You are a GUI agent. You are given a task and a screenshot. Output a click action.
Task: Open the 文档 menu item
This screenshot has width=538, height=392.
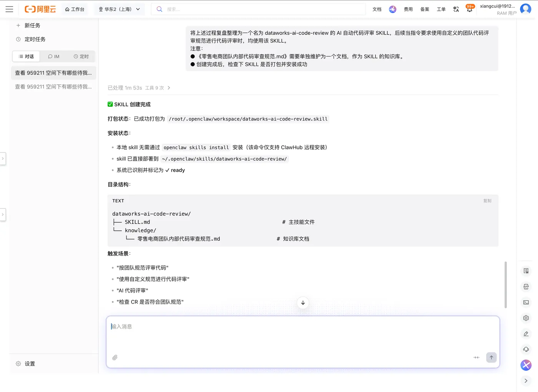377,9
